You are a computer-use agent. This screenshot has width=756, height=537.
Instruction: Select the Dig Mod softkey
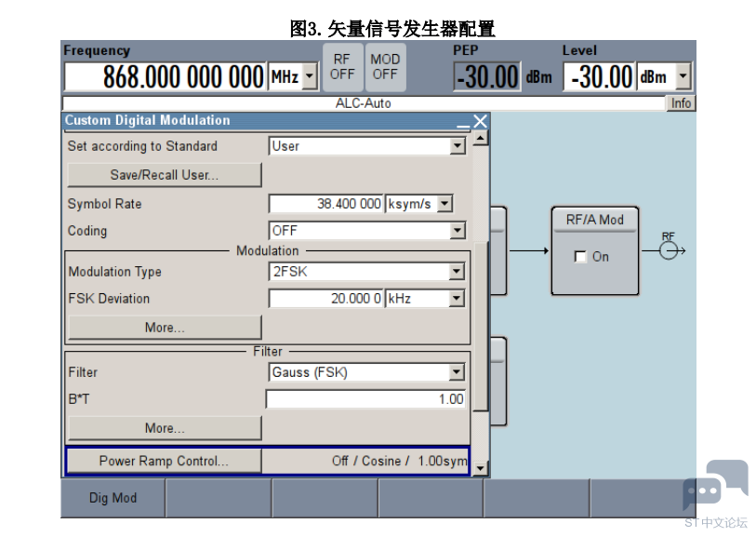coord(113,498)
